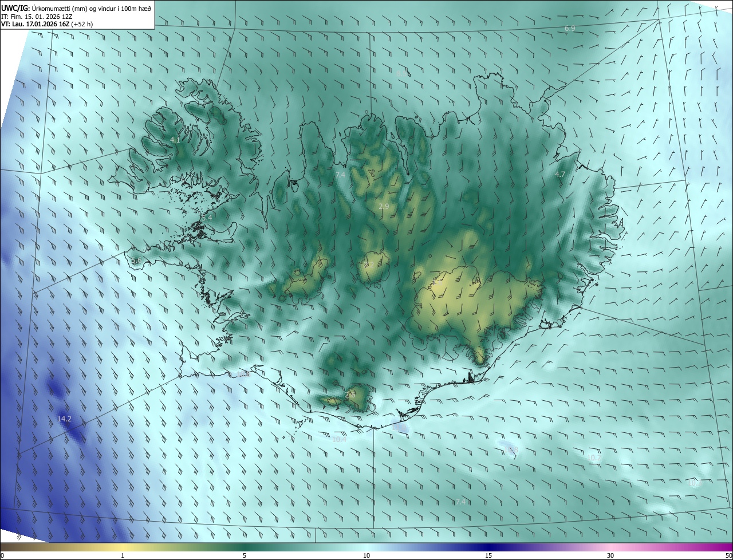This screenshot has height=560, width=733.
Task: Click the 2.9 value label in north Iceland
Action: pyautogui.click(x=384, y=206)
